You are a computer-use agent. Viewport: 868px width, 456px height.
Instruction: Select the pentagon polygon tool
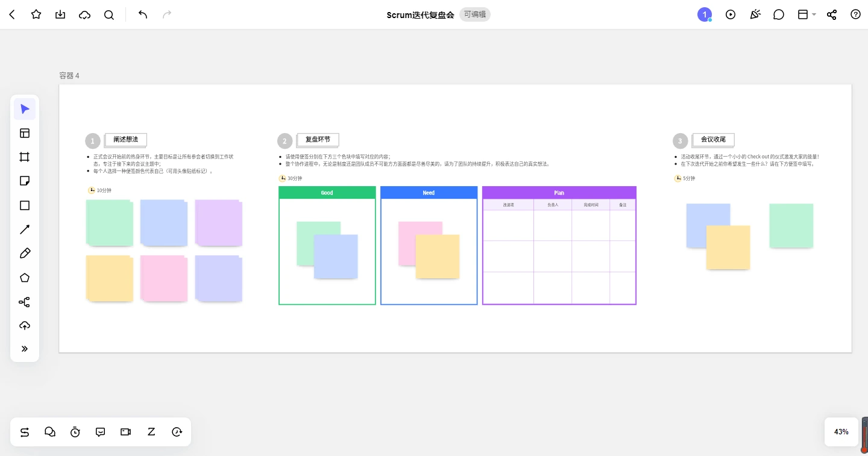(25, 278)
